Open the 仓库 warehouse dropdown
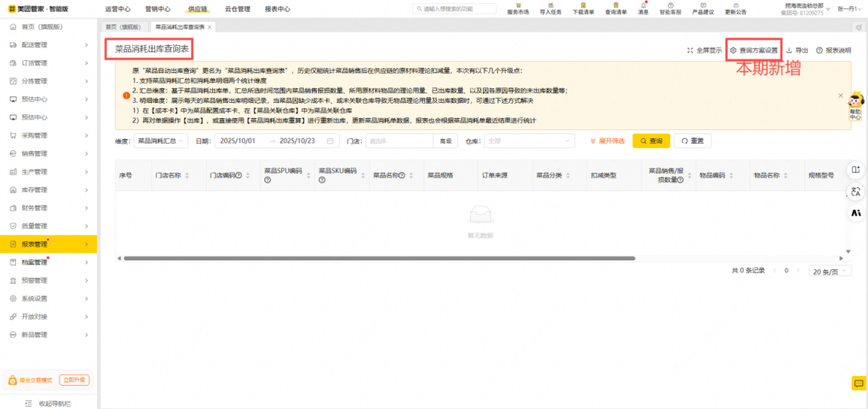The height and width of the screenshot is (409, 868). (528, 141)
